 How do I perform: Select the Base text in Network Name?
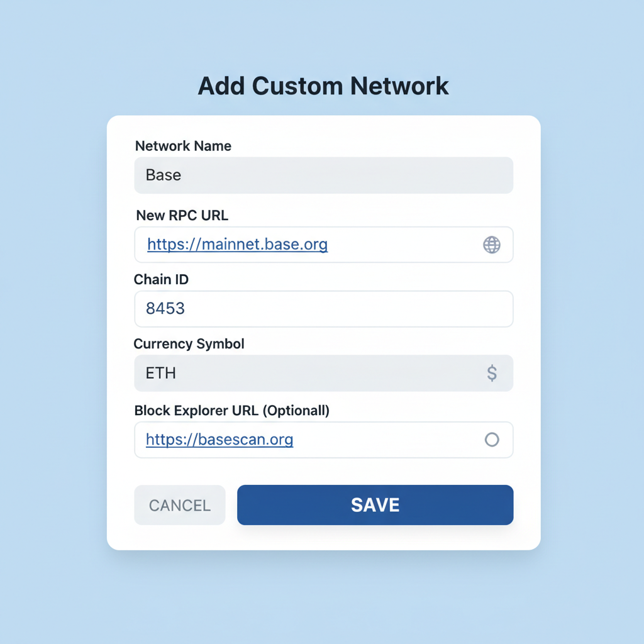pos(164,175)
